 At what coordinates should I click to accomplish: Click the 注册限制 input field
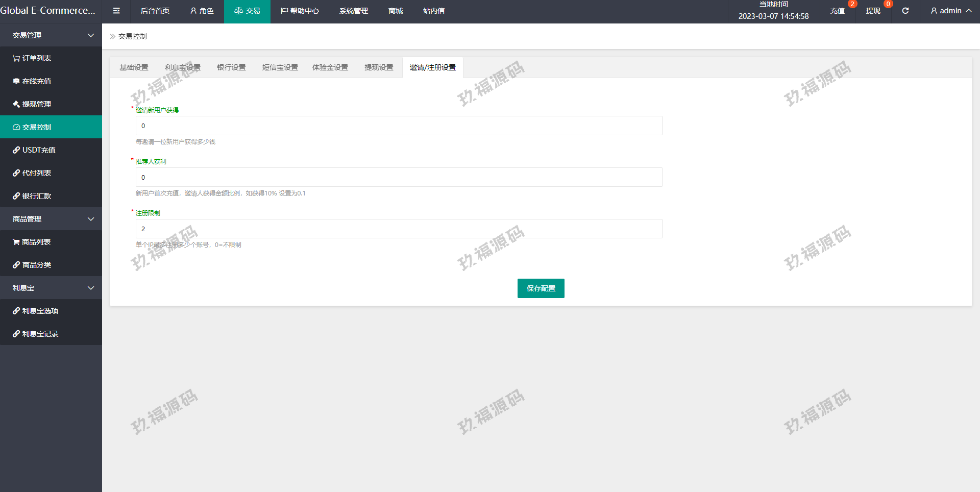tap(399, 229)
